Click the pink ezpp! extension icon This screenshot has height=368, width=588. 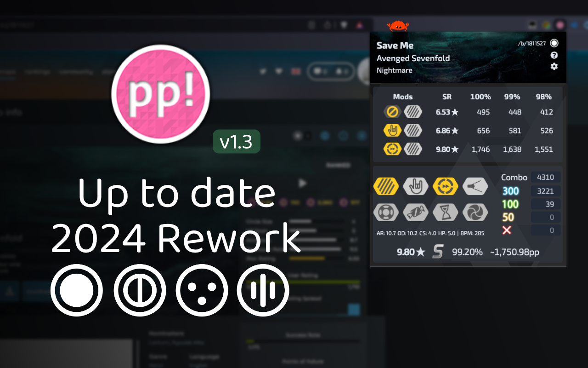tap(559, 24)
